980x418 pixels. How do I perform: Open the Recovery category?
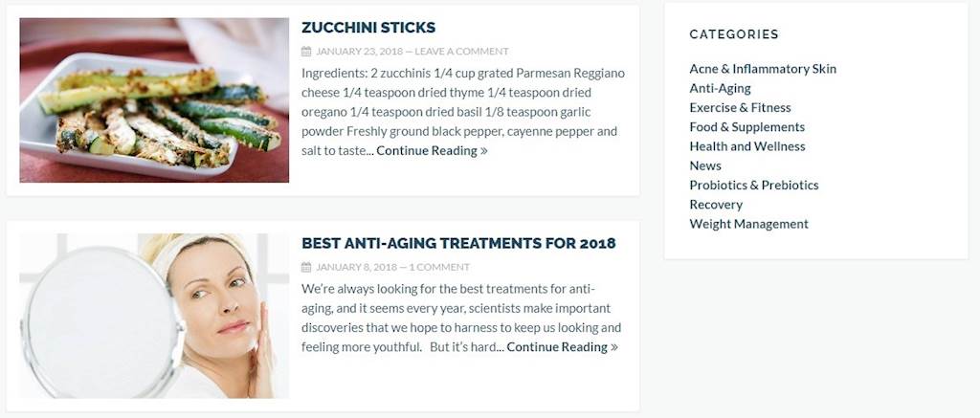(x=716, y=205)
